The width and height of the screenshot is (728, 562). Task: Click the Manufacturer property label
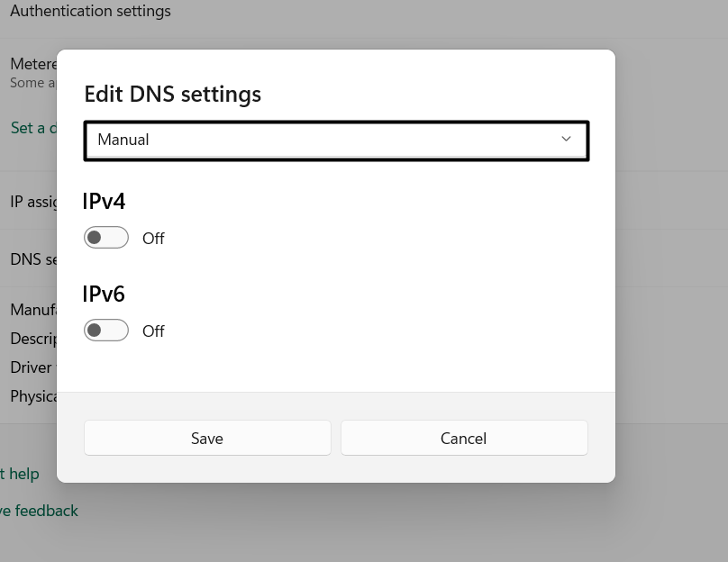point(32,310)
